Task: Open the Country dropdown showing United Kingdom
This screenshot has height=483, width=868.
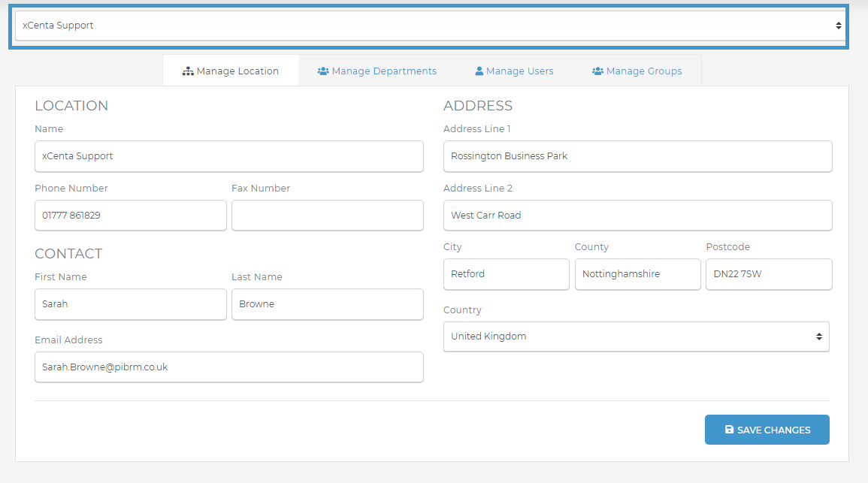Action: pyautogui.click(x=637, y=337)
